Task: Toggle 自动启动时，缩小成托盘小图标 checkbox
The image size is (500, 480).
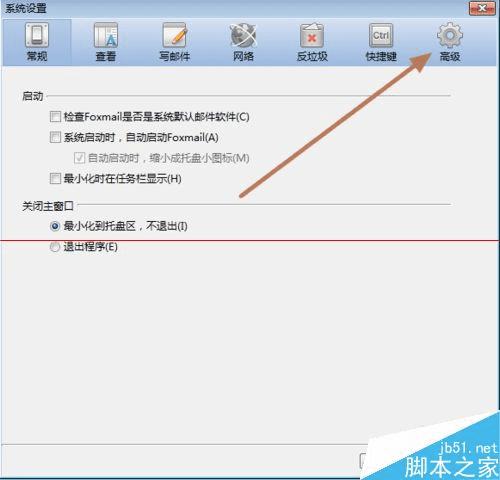Action: 79,158
